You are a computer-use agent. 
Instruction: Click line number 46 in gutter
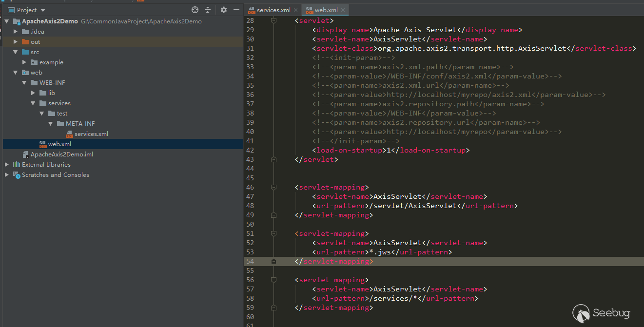coord(250,188)
